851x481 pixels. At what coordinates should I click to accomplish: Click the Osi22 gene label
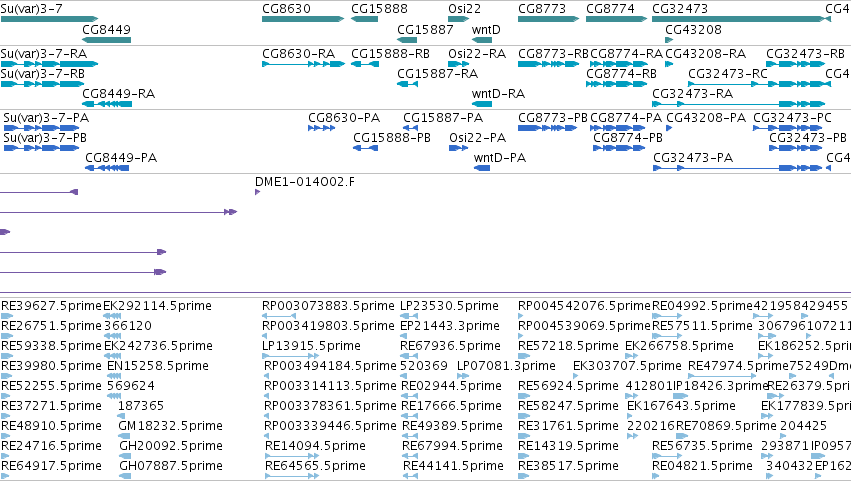[465, 9]
